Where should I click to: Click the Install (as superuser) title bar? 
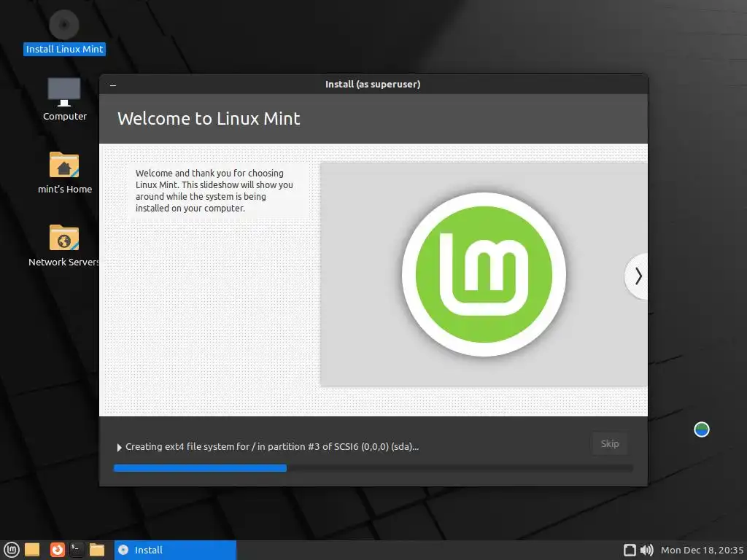(373, 85)
